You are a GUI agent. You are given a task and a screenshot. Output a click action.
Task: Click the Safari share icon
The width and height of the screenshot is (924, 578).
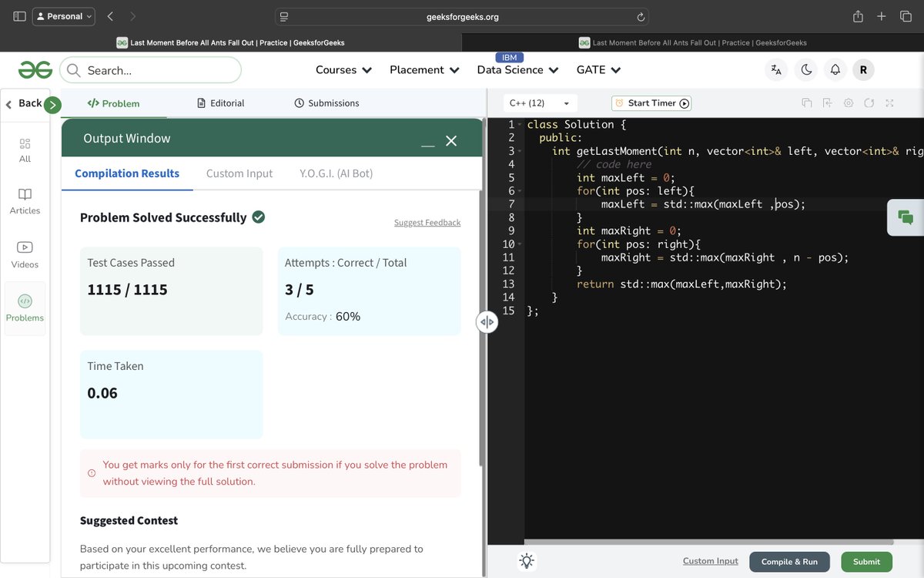[858, 16]
